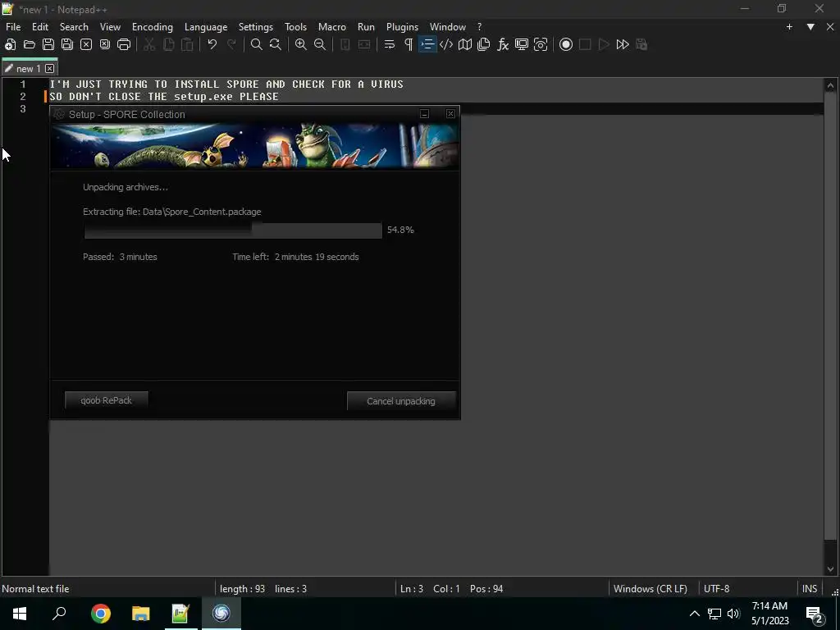840x630 pixels.
Task: Open the Find dialog magnifier
Action: tap(257, 44)
